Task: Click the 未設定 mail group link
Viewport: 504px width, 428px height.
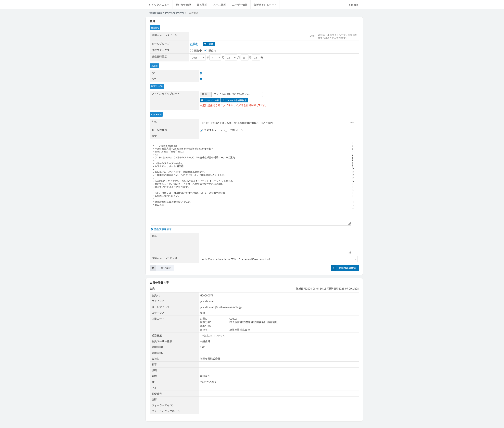Action: [194, 44]
